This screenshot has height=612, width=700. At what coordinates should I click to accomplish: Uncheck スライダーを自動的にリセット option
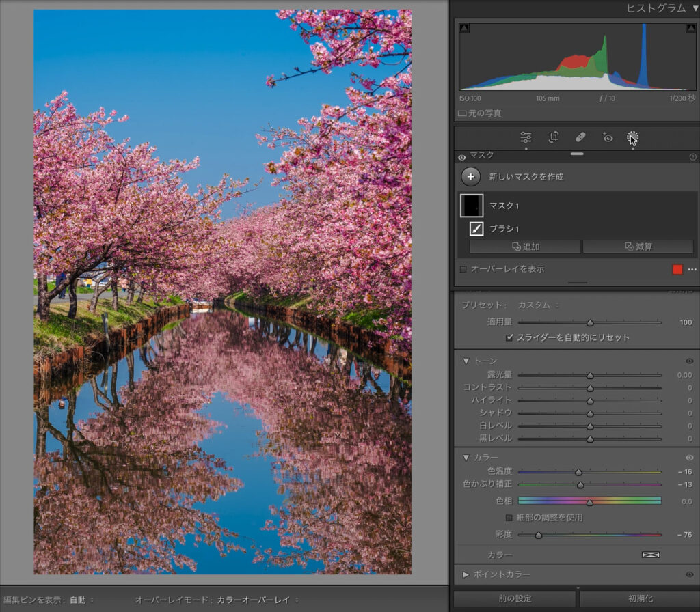click(x=509, y=337)
